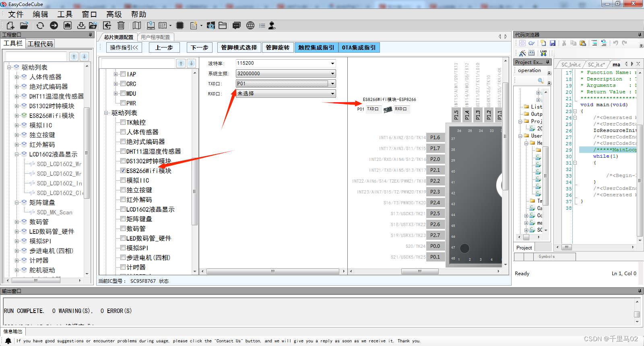This screenshot has width=644, height=346.
Task: Click the output window vertical scrollbar
Action: 637,311
